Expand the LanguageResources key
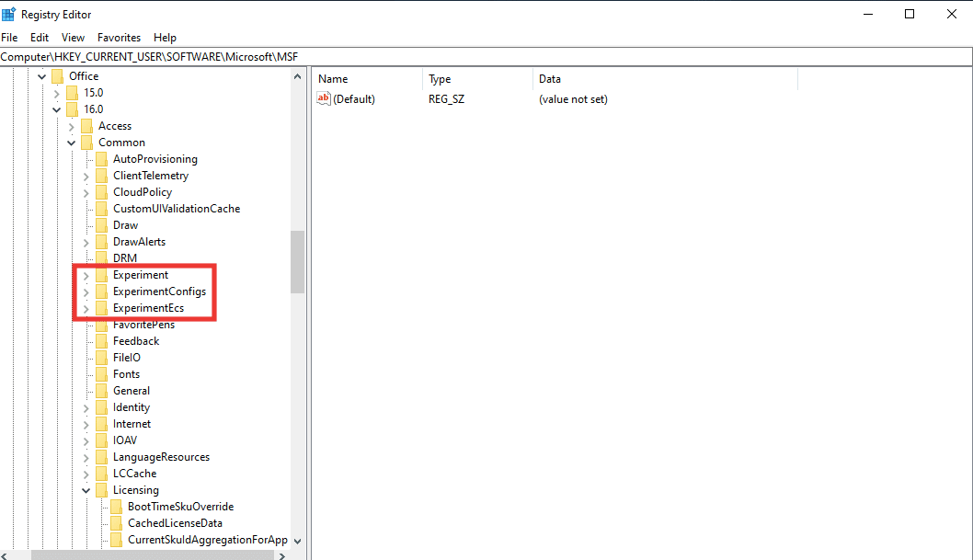The width and height of the screenshot is (973, 560). (86, 458)
